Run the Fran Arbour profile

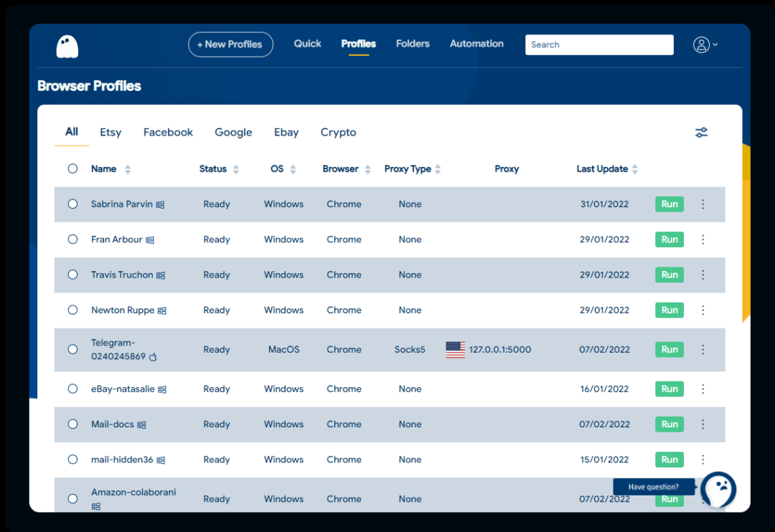pyautogui.click(x=670, y=239)
